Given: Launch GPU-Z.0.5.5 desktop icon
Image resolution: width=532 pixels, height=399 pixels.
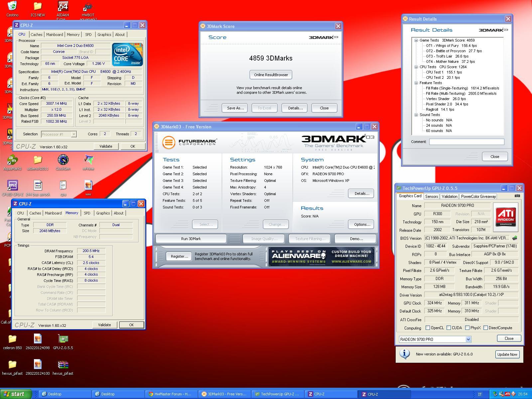Looking at the screenshot, I should [x=63, y=341].
